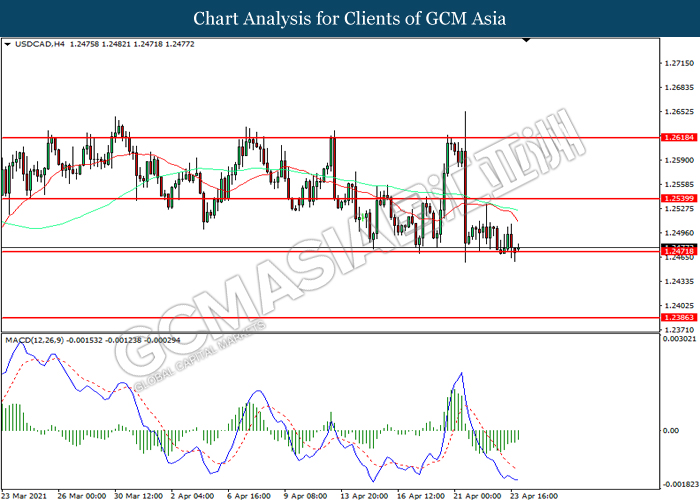
Task: Click the 1.25900 price axis label
Action: pyautogui.click(x=679, y=160)
